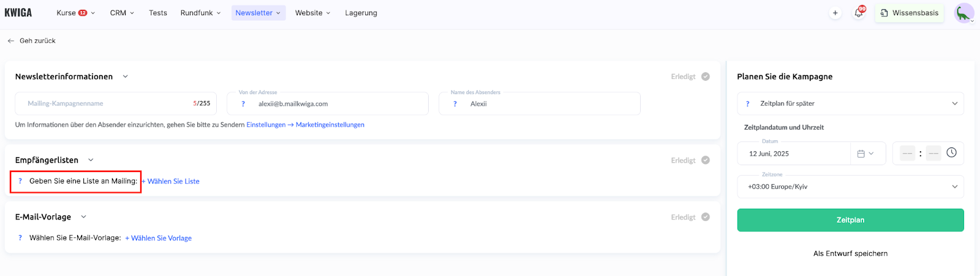980x276 pixels.
Task: Click the minutes box in time field
Action: coord(933,154)
